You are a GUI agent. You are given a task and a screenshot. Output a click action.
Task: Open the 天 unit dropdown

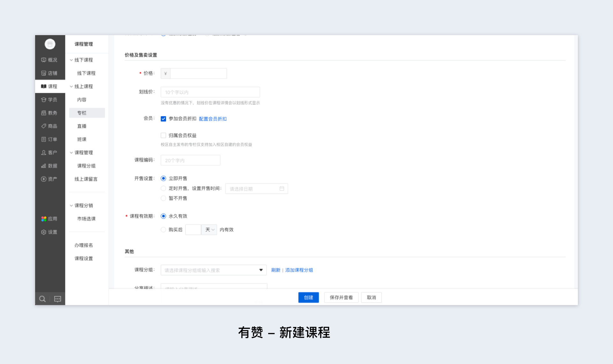(209, 230)
